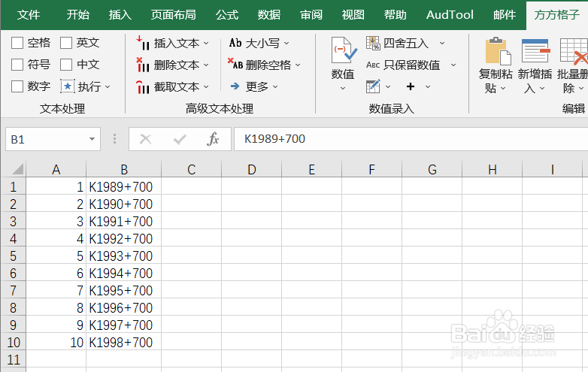The width and height of the screenshot is (588, 372).
Task: Click the 删除空格 AB icon
Action: [235, 65]
